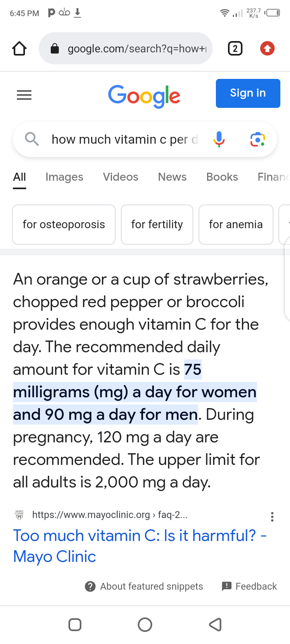Open "Too much vitamin C" Mayo Clinic link

coord(139,546)
